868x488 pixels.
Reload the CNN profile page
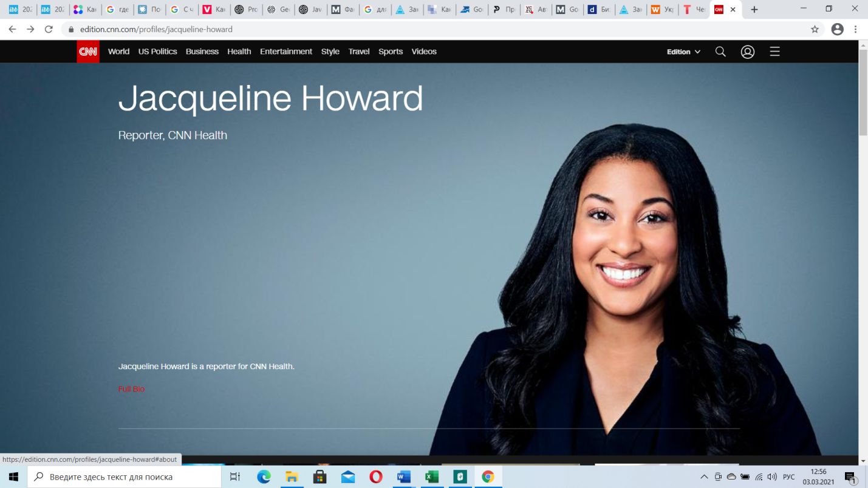(49, 29)
